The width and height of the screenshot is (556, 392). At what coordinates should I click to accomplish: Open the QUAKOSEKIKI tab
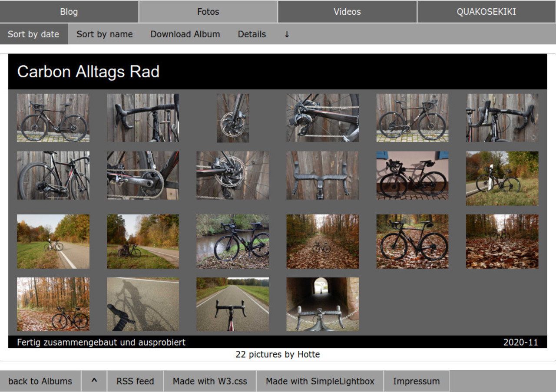tap(486, 12)
